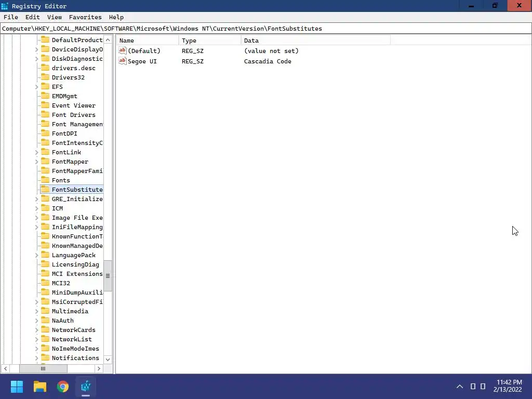Click the tree vertical scrollbar thumb
The height and width of the screenshot is (399, 532).
(x=108, y=276)
